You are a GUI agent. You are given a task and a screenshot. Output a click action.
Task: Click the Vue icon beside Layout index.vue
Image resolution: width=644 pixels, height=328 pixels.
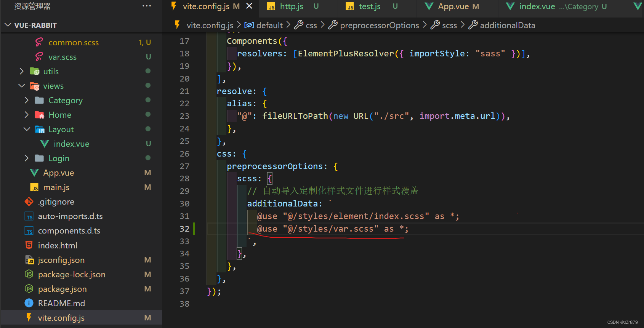45,144
